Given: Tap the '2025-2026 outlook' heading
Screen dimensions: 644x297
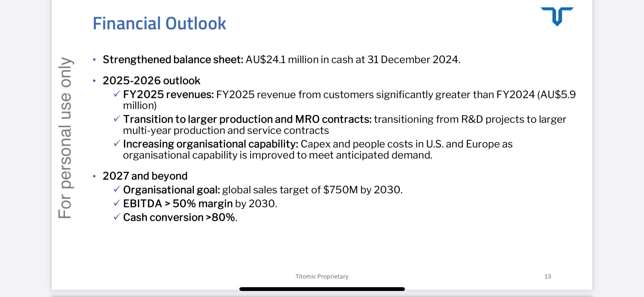Looking at the screenshot, I should click(151, 81).
